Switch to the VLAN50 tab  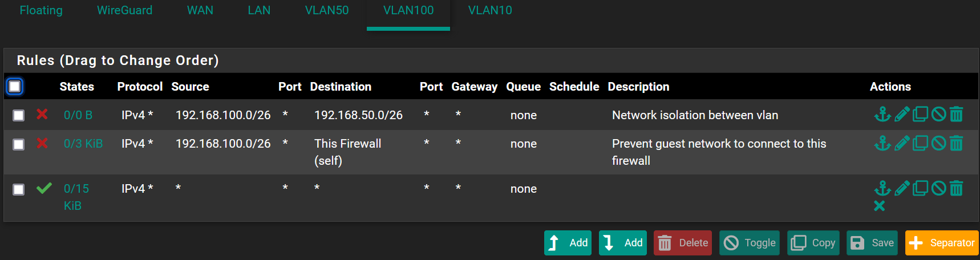(326, 10)
